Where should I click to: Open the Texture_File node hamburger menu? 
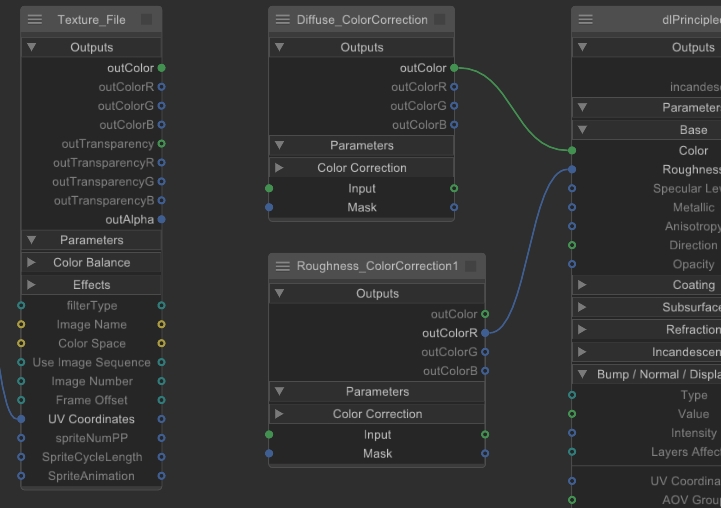point(35,20)
